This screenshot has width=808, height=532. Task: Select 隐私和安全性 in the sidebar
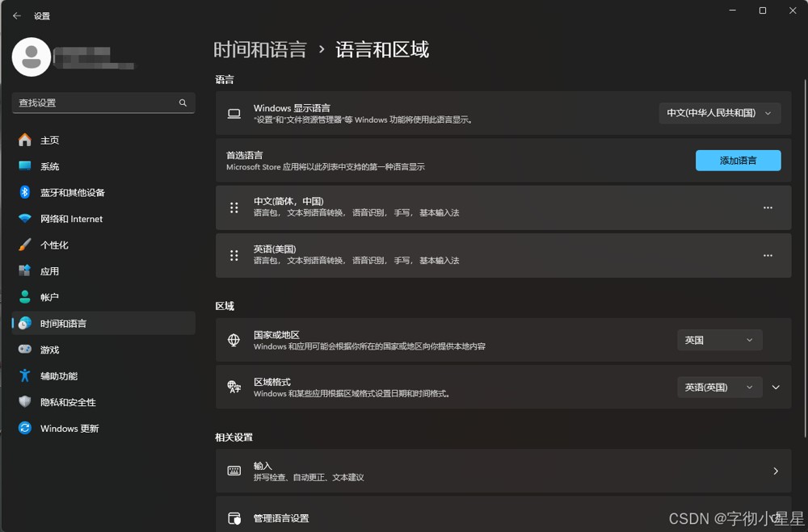coord(103,402)
